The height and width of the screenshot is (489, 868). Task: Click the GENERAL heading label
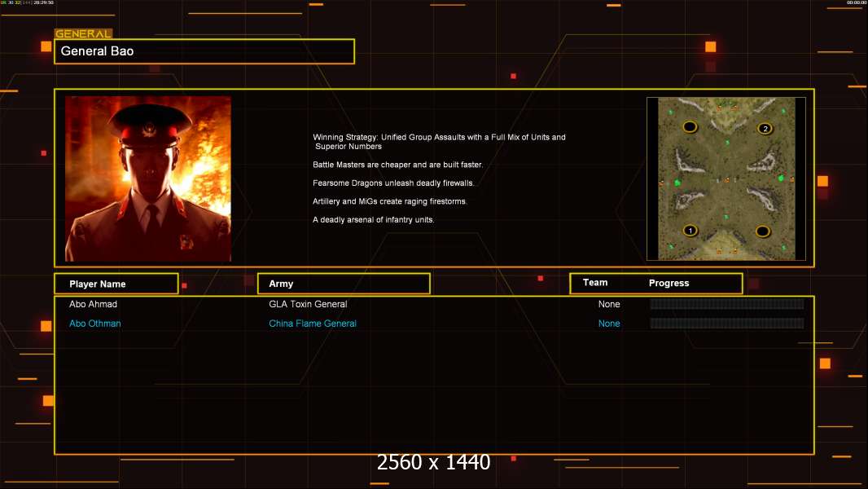coord(83,33)
